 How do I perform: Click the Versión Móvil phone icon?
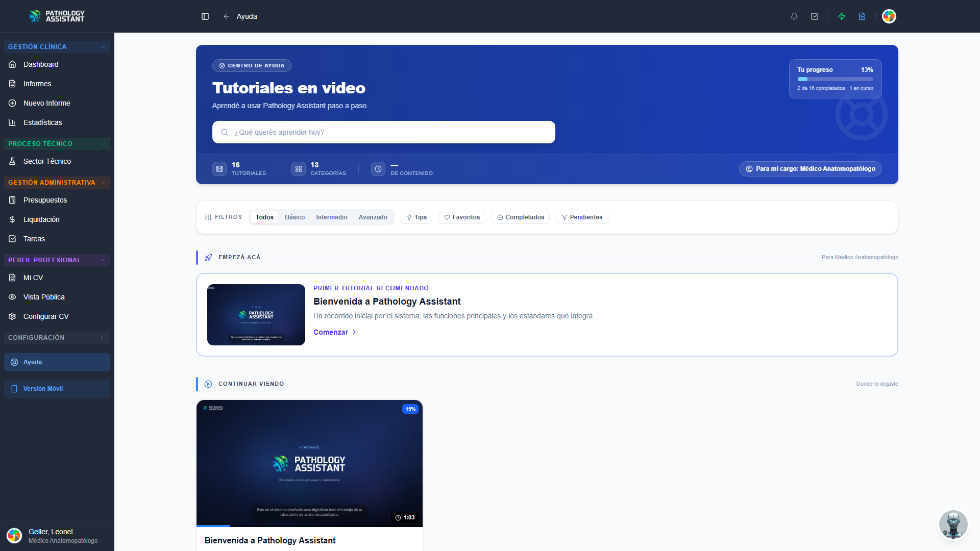pyautogui.click(x=14, y=389)
